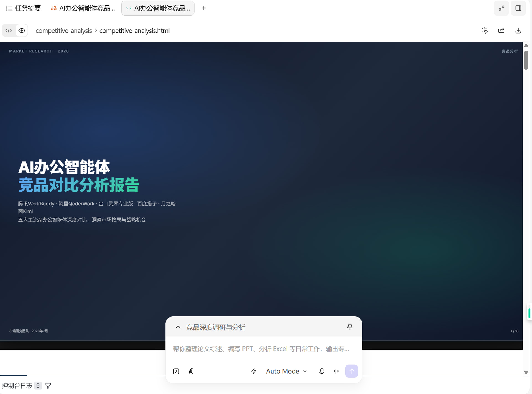Toggle notification bell in chat panel
The image size is (532, 394).
[x=350, y=327]
